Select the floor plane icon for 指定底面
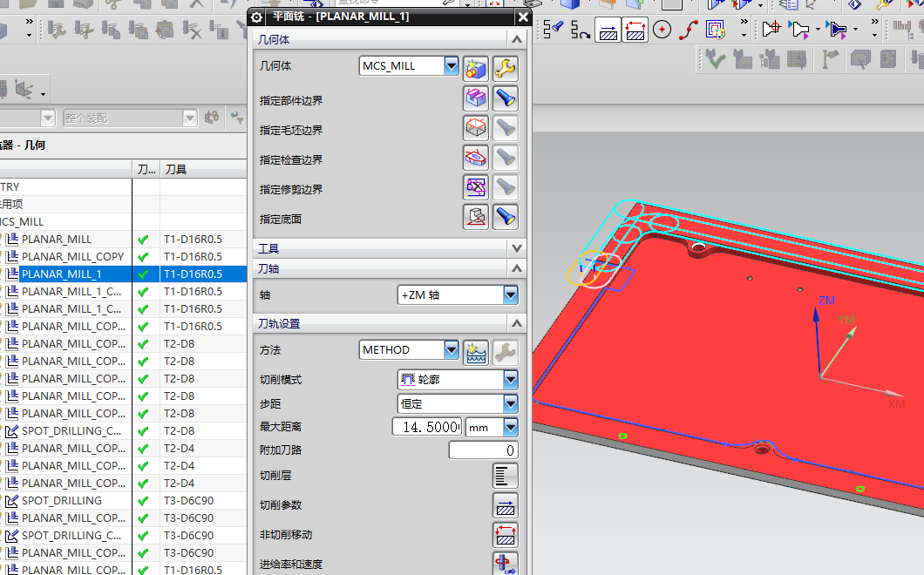 tap(476, 217)
